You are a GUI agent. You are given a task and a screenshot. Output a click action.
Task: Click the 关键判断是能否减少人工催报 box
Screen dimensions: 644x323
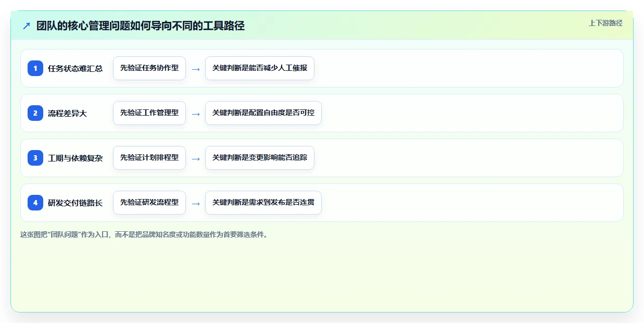pos(260,68)
